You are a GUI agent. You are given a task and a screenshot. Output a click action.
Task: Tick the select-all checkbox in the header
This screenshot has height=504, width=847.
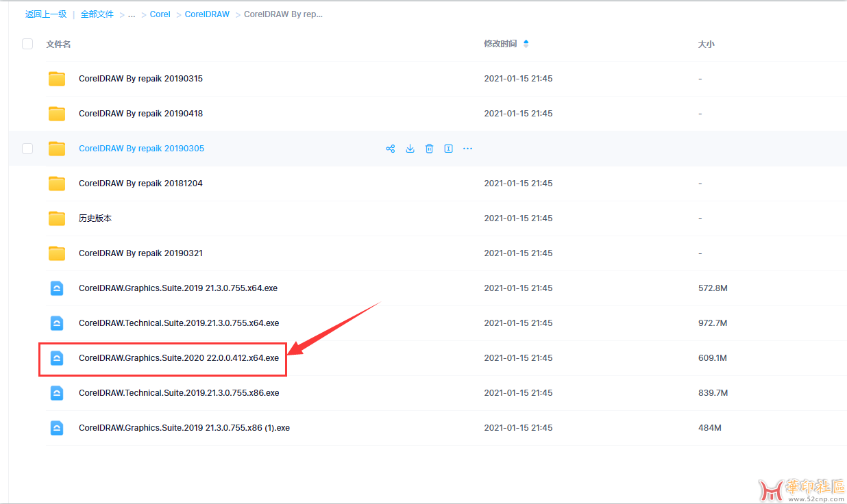coord(27,44)
